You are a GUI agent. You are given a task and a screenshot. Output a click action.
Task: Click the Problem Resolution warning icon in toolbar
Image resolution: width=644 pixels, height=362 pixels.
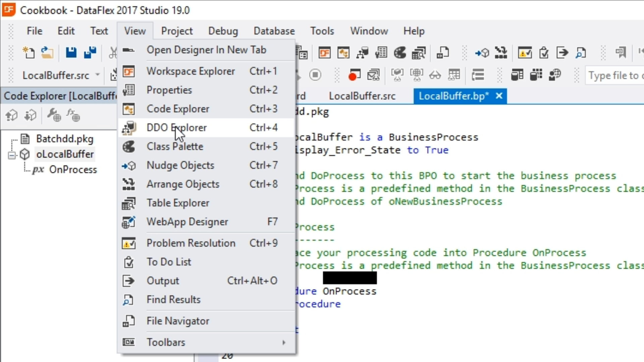pos(525,53)
